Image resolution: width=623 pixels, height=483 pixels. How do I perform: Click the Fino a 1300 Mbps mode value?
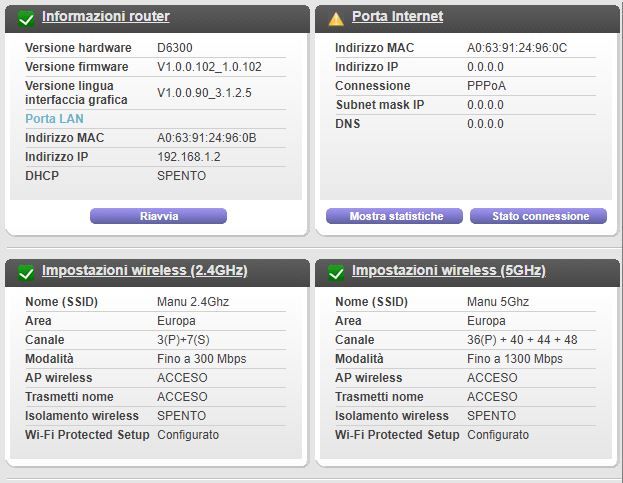pos(514,359)
